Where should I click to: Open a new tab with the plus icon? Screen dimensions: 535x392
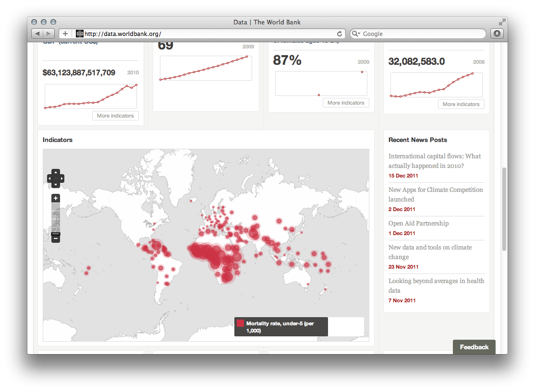[x=65, y=34]
